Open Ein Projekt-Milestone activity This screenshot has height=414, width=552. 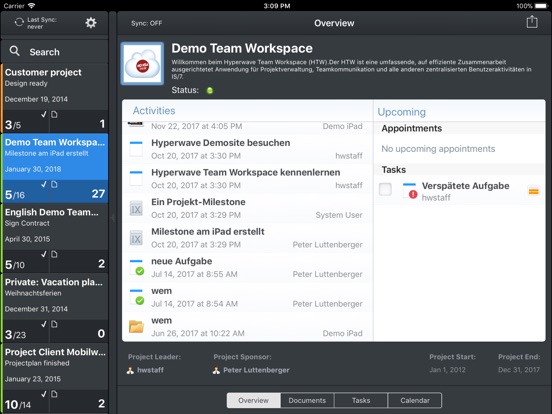coord(246,208)
